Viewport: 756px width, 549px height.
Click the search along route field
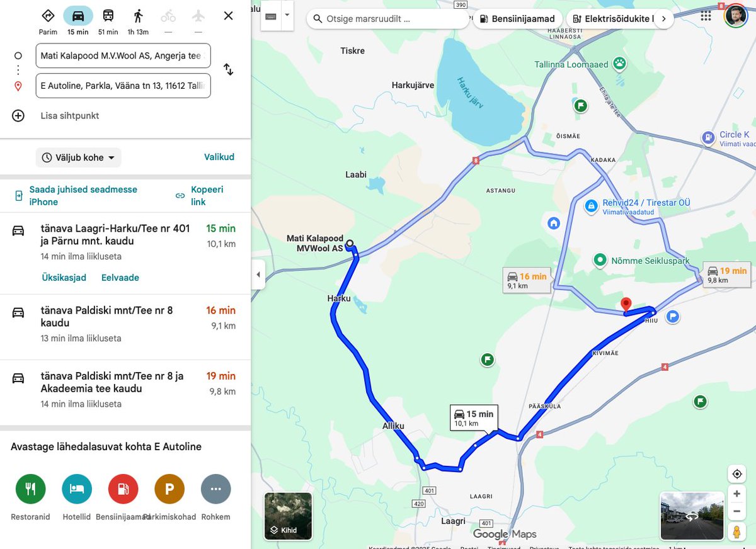pyautogui.click(x=387, y=19)
